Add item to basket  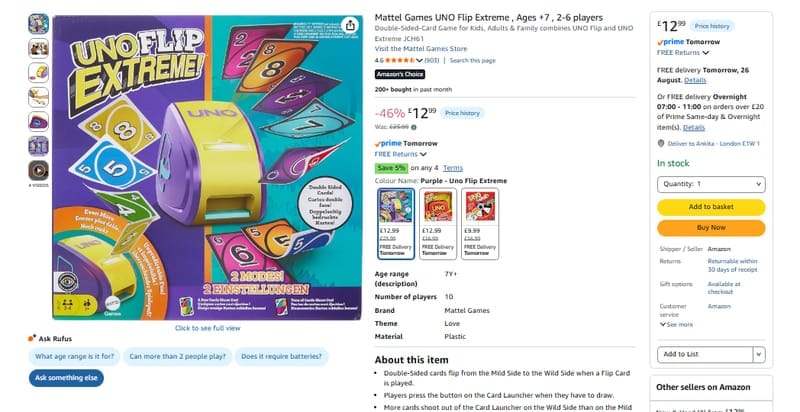point(711,207)
